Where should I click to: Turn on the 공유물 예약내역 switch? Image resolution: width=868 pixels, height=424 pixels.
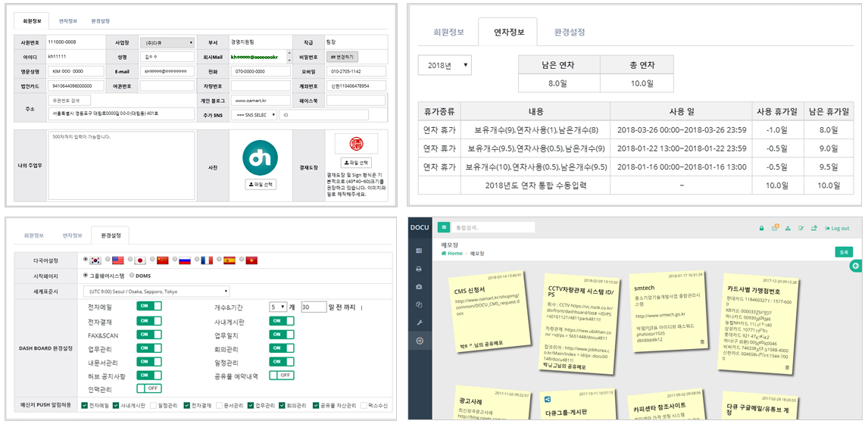pos(282,376)
